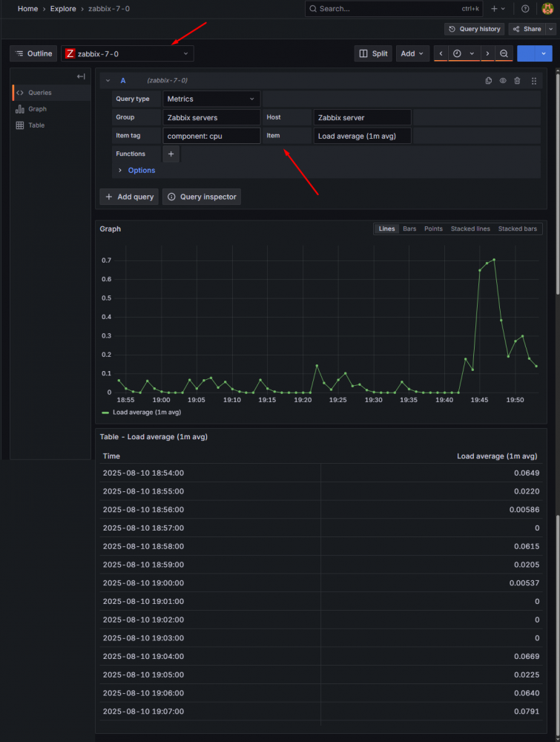Viewport: 560px width, 742px height.
Task: Shift time range backwards arrow
Action: click(441, 53)
